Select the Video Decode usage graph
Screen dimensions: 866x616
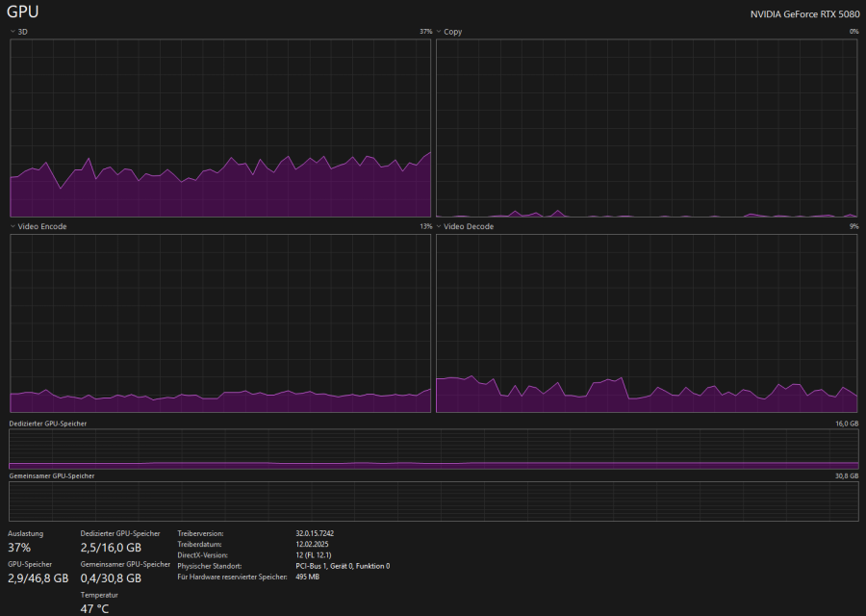click(x=646, y=322)
